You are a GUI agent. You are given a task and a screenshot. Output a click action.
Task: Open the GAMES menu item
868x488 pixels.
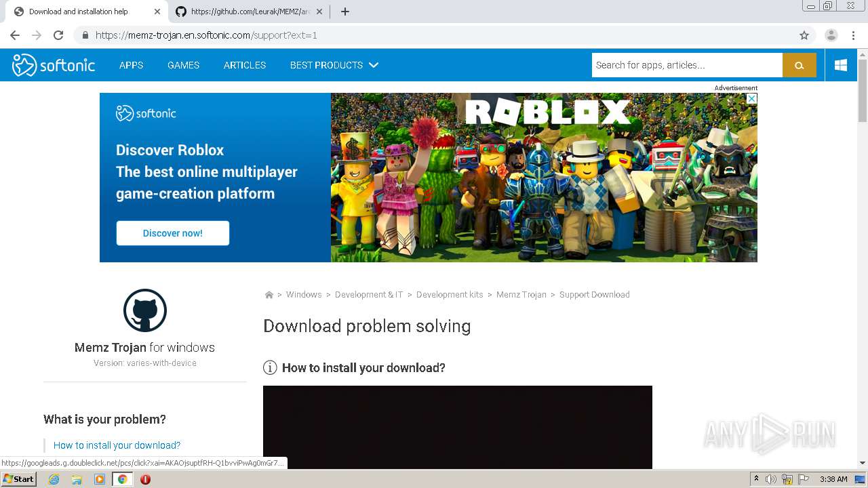click(x=183, y=65)
